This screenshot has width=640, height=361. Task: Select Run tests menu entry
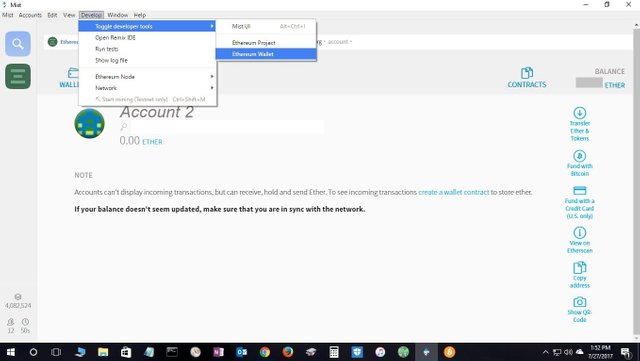(147, 49)
